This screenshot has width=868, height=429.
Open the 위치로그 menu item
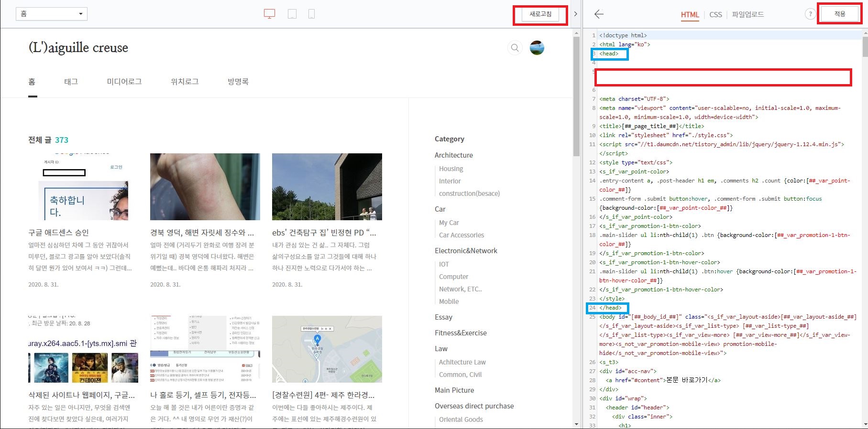click(185, 82)
